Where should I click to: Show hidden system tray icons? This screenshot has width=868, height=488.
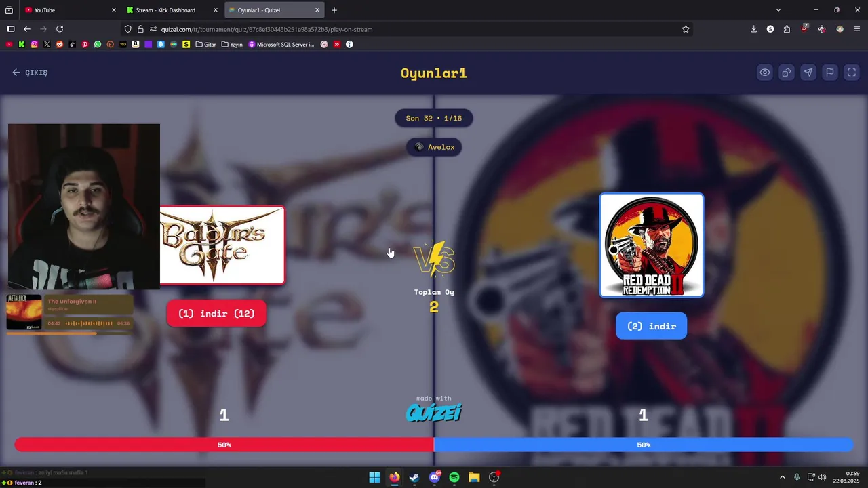[x=782, y=477]
